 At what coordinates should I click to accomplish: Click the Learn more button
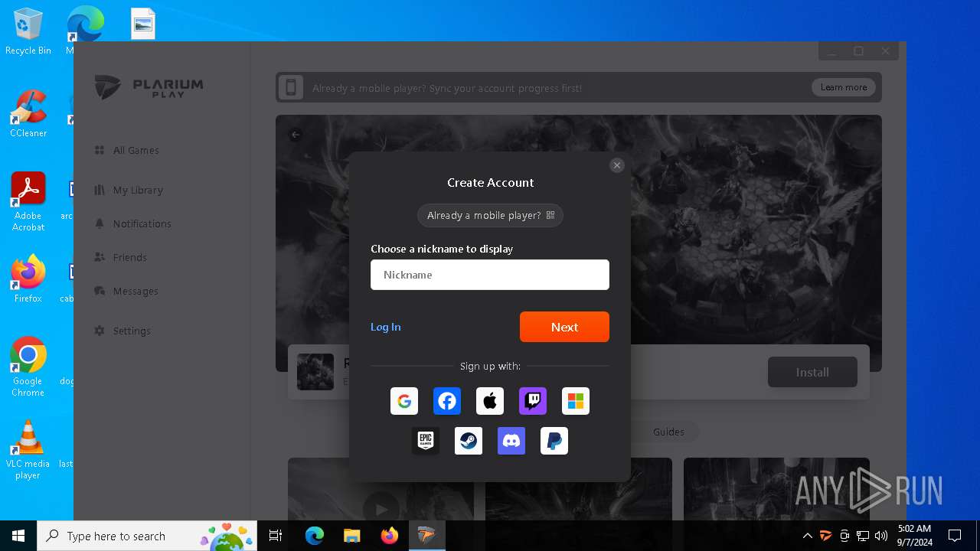[x=844, y=87]
